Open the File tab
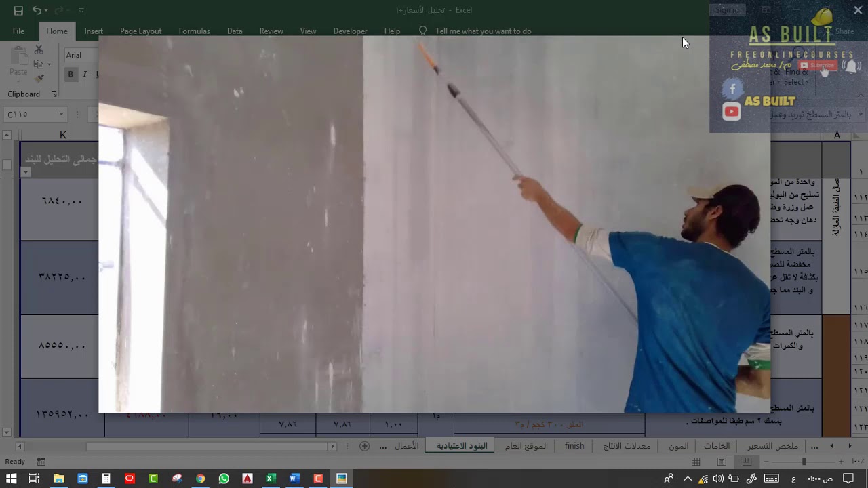The height and width of the screenshot is (488, 868). (18, 31)
